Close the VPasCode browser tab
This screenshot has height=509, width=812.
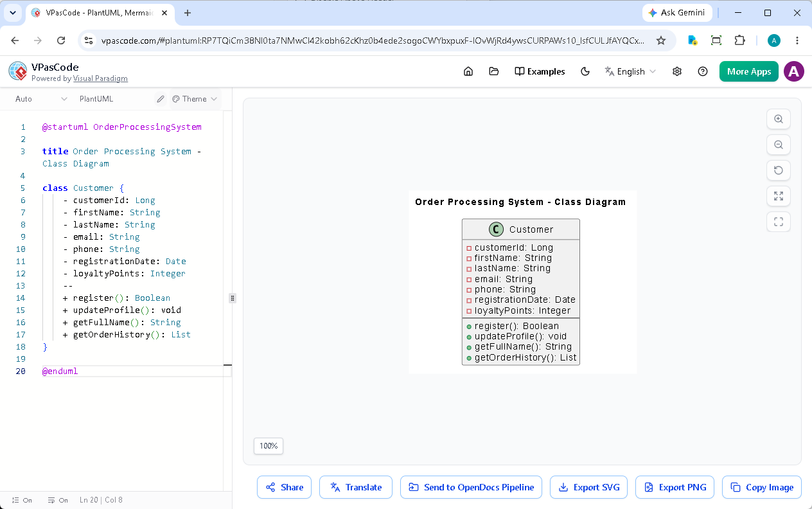point(165,13)
